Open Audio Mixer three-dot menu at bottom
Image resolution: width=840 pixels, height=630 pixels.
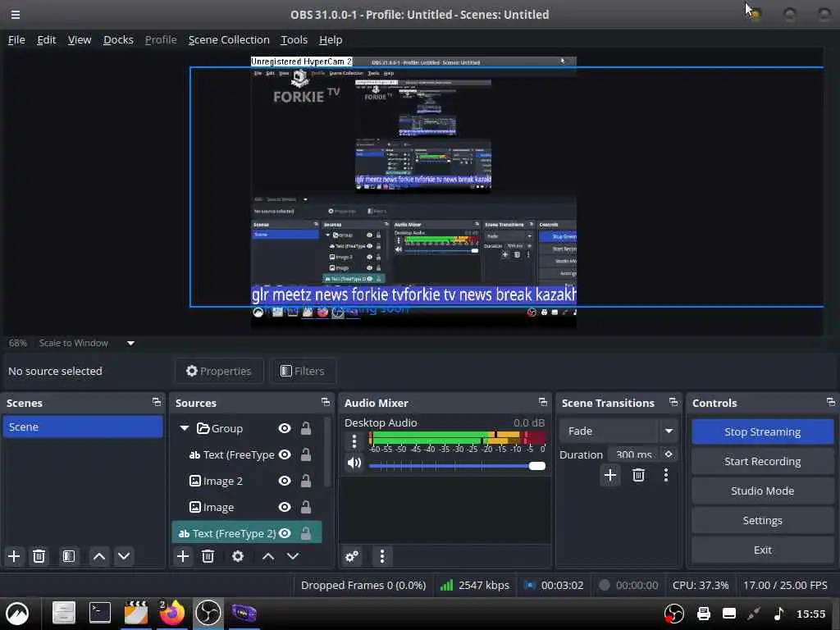(382, 556)
